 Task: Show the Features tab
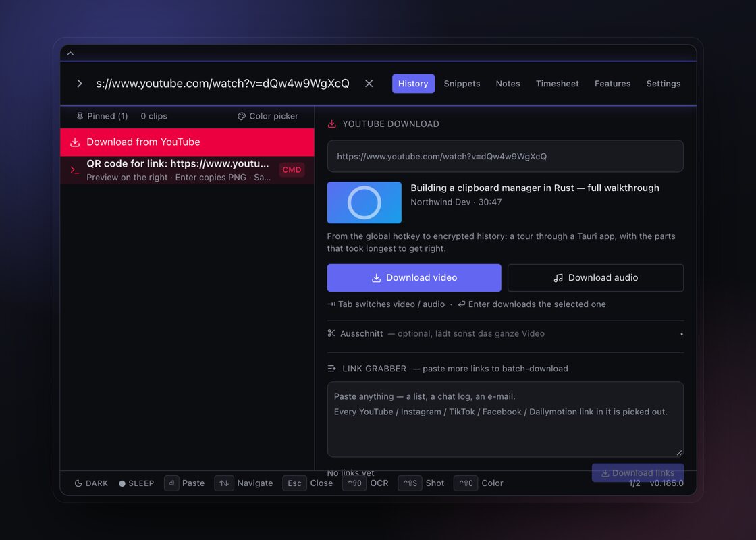[612, 84]
